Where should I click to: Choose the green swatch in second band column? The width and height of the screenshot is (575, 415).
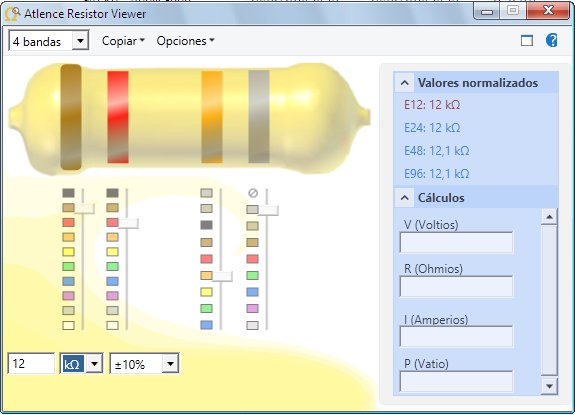point(113,267)
